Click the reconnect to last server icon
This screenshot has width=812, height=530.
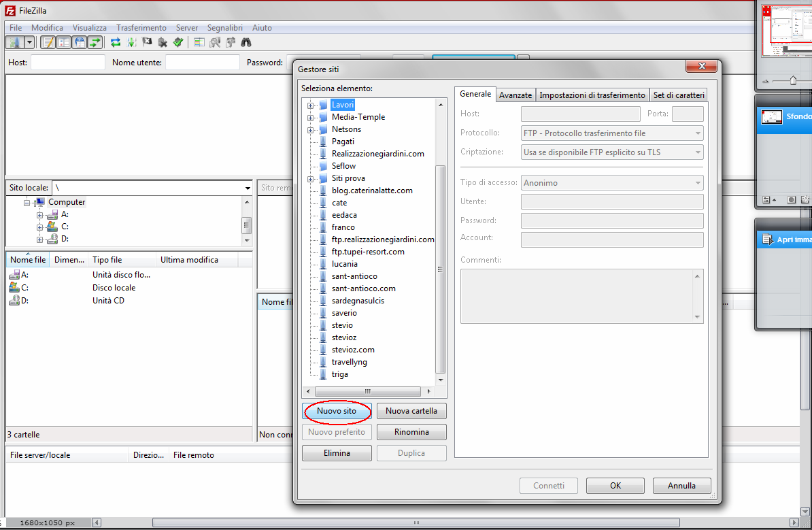point(178,42)
